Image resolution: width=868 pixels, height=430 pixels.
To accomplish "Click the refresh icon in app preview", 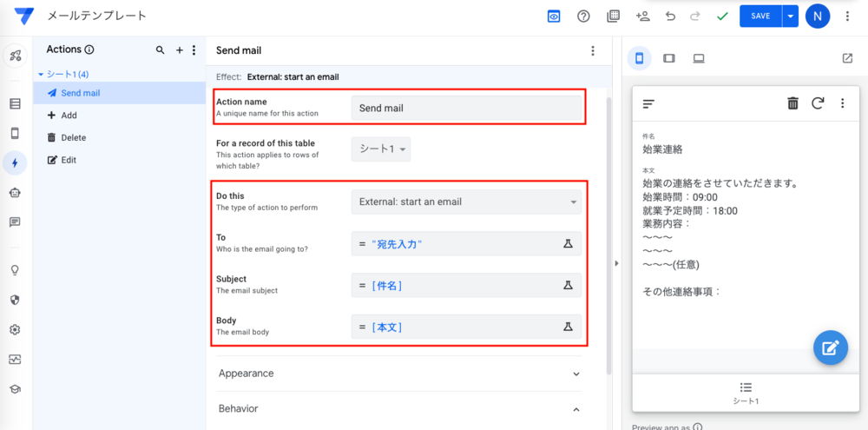I will [x=817, y=103].
